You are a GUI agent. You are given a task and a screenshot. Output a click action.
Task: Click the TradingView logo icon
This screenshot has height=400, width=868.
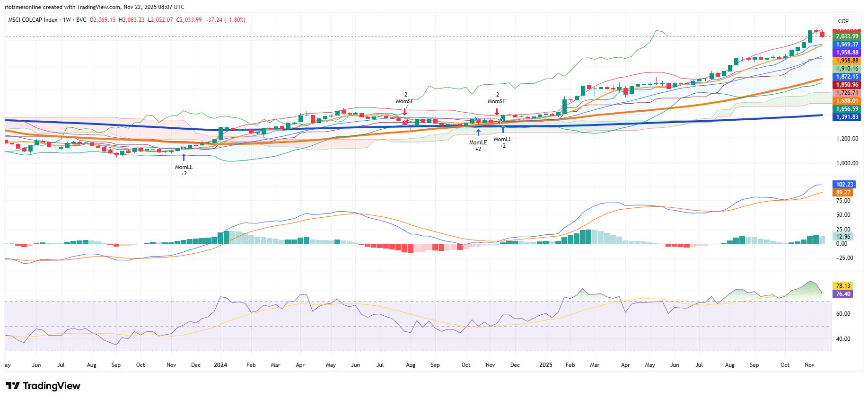coord(12,386)
